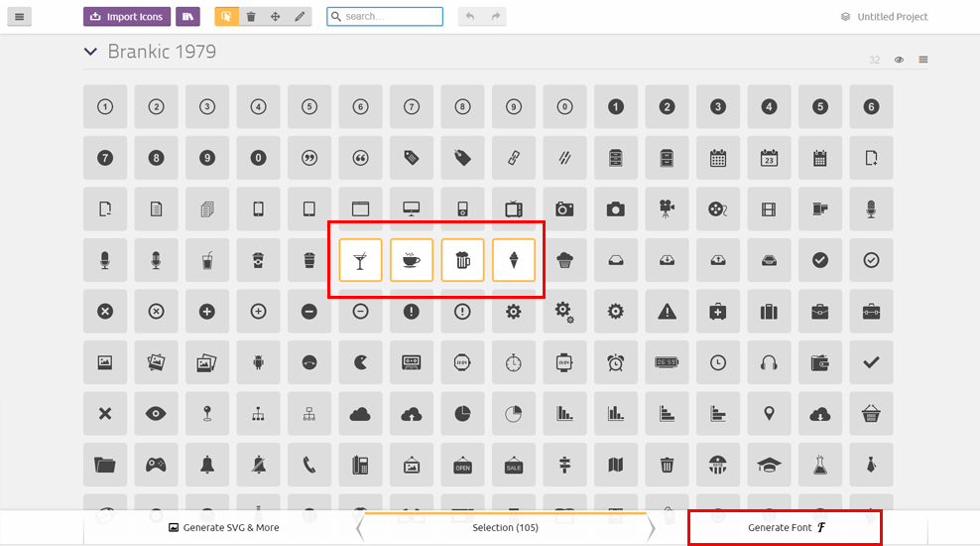Choose the Android robot icon
This screenshot has height=546, width=980.
pyautogui.click(x=258, y=362)
